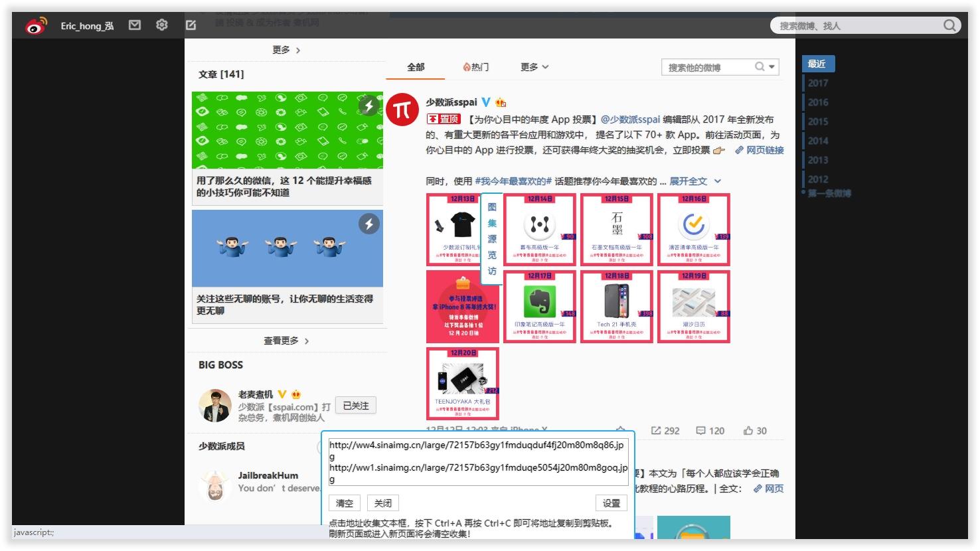This screenshot has height=551, width=980.
Task: Open the 12月19日 image thumbnail
Action: click(x=694, y=307)
